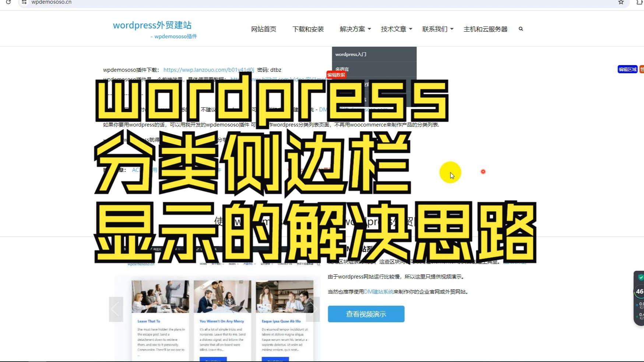Viewport: 644px width, 362px height.
Task: Show previous slide with left carousel arrow
Action: (x=116, y=309)
